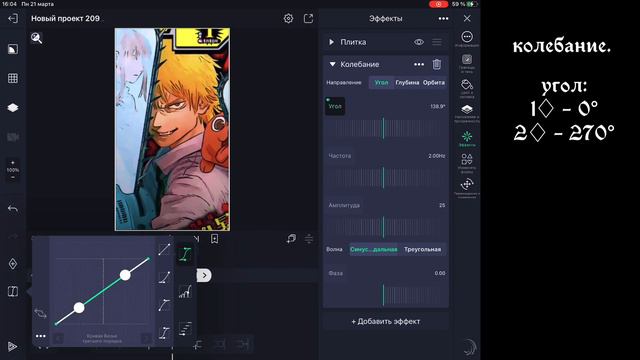Select the ease-out curve preset icon

[164, 305]
